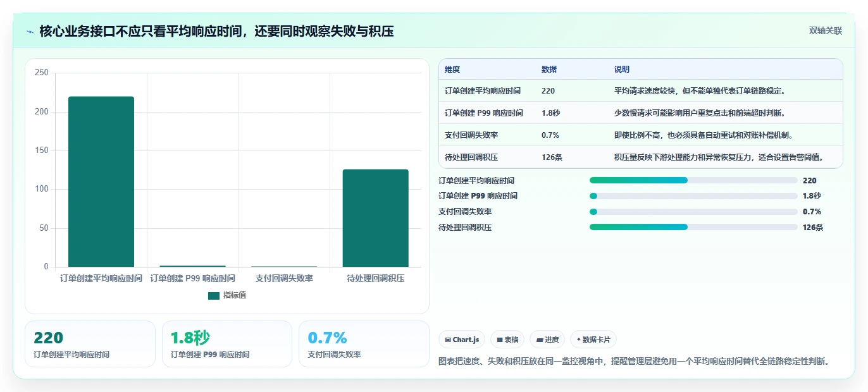Click the 待处理回调积压 chart bar
The height and width of the screenshot is (392, 868).
(x=375, y=218)
